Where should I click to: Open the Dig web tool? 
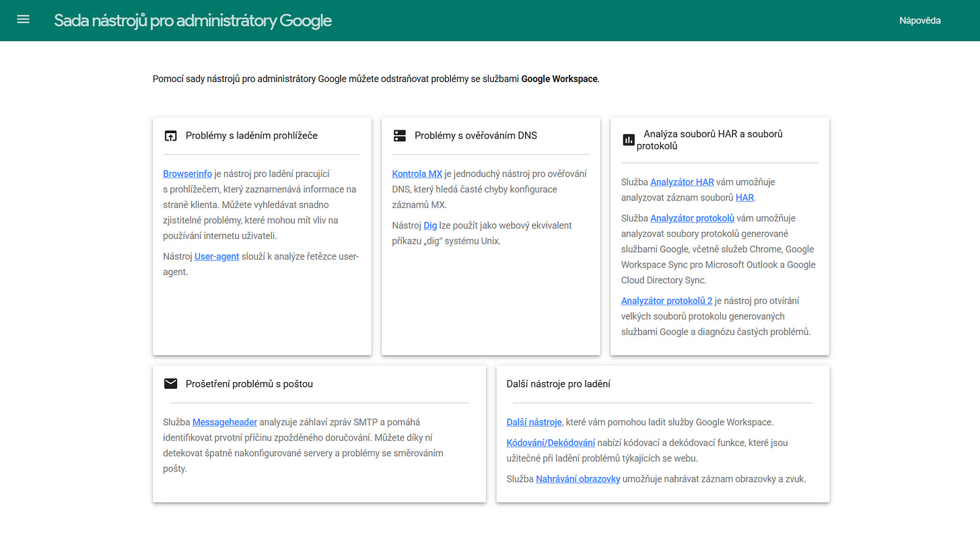(x=430, y=225)
